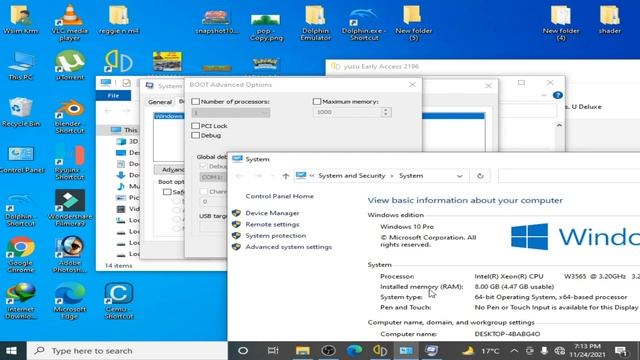
Task: Expand address bar history dropdown in System window
Action: coord(459,176)
